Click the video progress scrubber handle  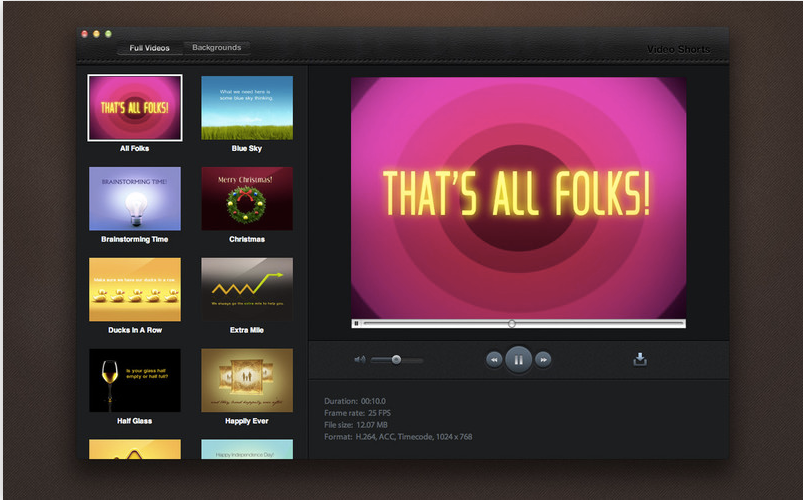point(511,323)
